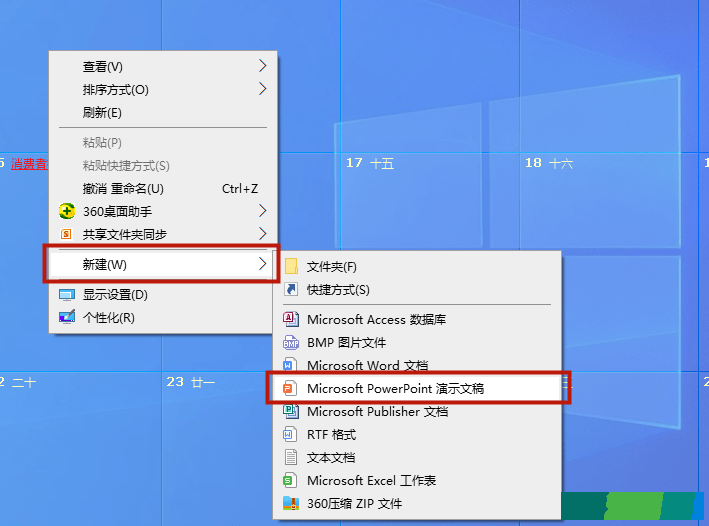The width and height of the screenshot is (709, 526).
Task: Click the greyed-out 粘贴快捷方式(S) entry
Action: tap(163, 166)
